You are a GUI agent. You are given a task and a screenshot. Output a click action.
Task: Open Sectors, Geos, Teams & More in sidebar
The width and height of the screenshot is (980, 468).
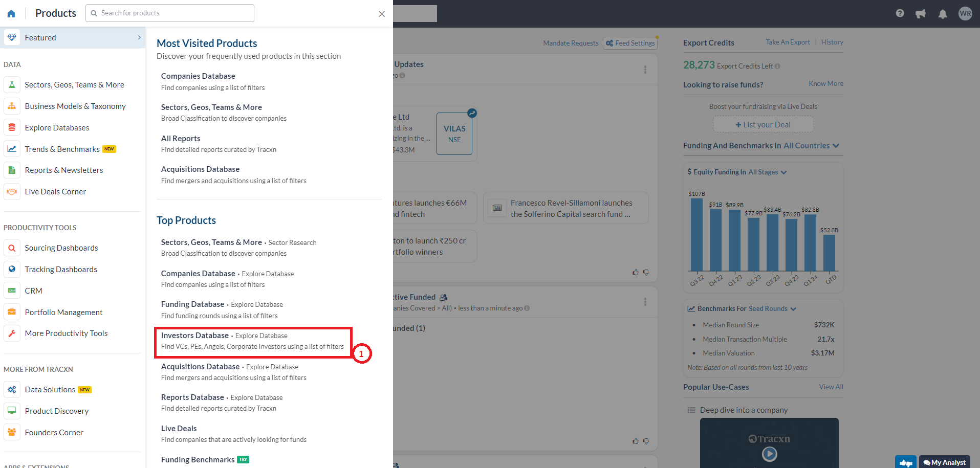coord(74,84)
